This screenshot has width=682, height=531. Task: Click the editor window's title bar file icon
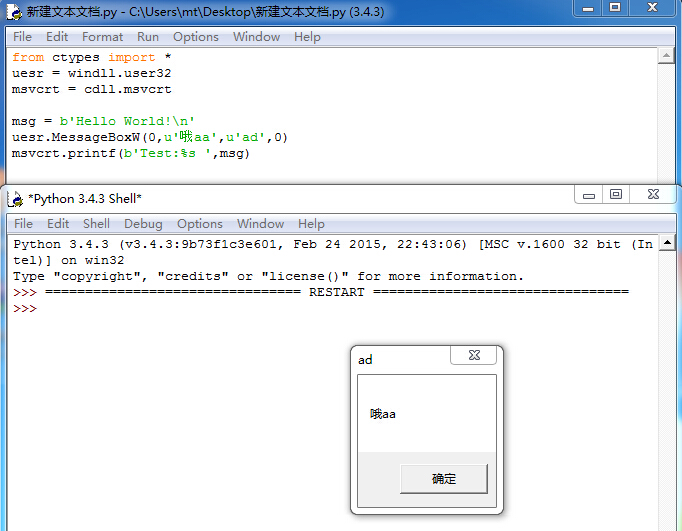pos(14,12)
